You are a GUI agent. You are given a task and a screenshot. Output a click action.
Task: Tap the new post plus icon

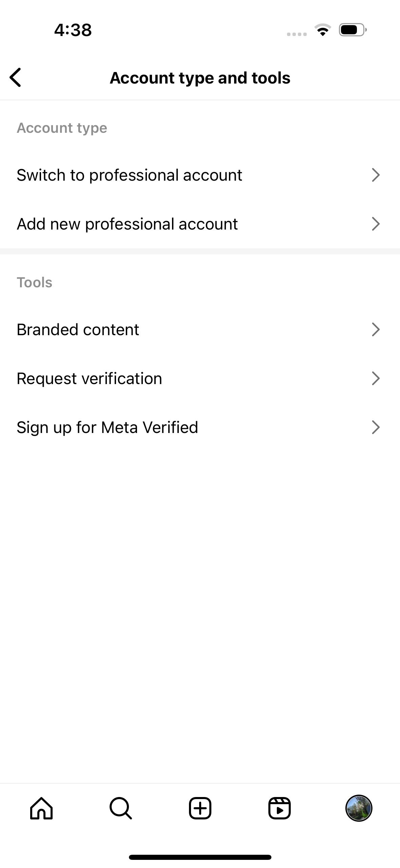(200, 808)
